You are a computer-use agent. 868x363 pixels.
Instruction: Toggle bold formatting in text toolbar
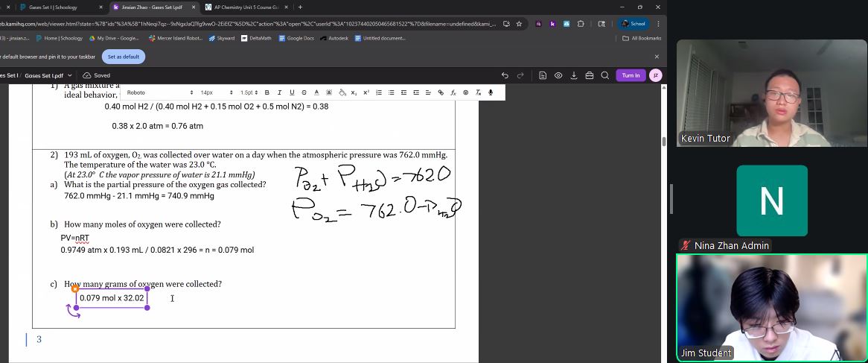[x=267, y=92]
